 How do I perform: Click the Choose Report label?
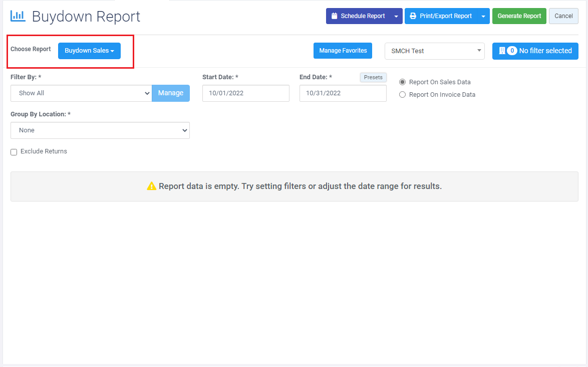(x=31, y=49)
